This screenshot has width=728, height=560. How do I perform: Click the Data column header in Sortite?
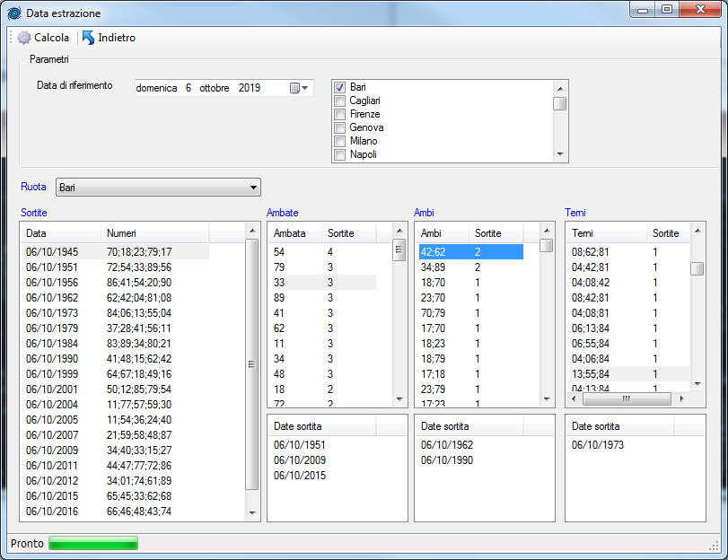pyautogui.click(x=61, y=233)
